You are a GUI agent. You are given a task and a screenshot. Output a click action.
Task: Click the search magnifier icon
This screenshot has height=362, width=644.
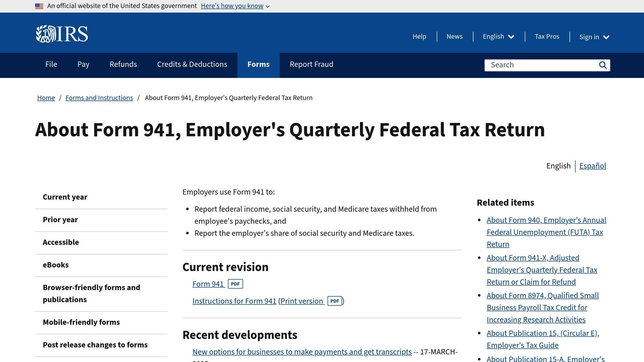point(602,65)
